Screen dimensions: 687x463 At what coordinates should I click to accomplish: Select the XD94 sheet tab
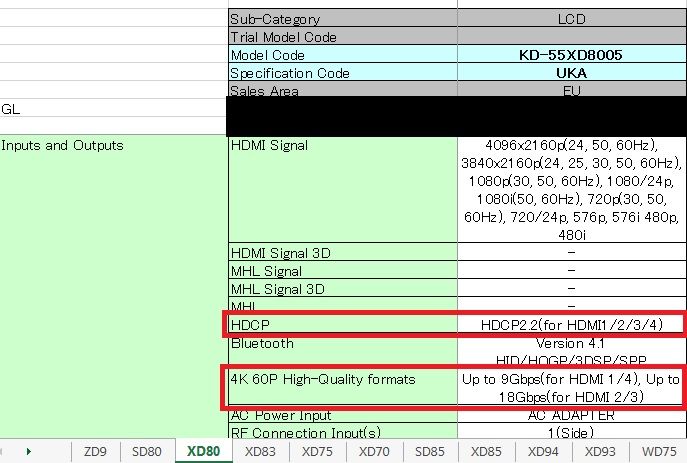coord(543,451)
